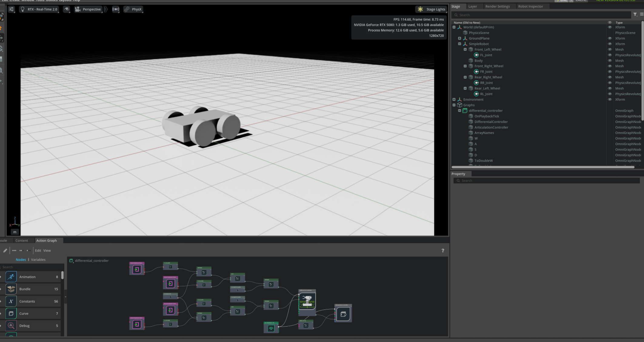This screenshot has height=342, width=644.
Task: Select the Bundle category box icon
Action: [x=11, y=289]
